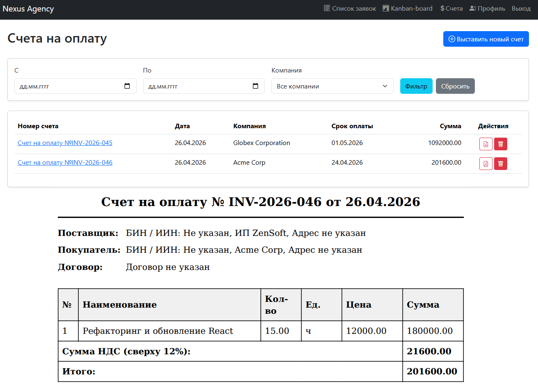Click quantity value 15.00
Image resolution: width=538 pixels, height=392 pixels.
point(277,331)
